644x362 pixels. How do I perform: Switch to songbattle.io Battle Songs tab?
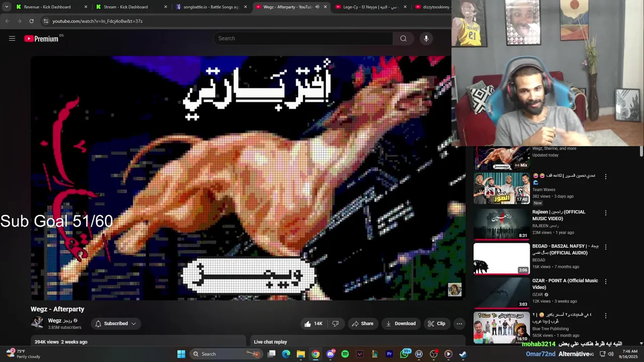coord(210,7)
